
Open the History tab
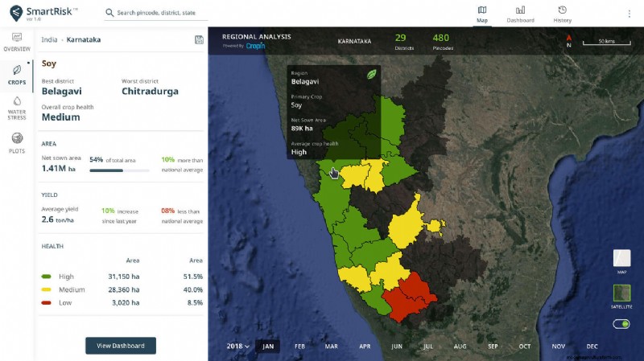click(563, 14)
